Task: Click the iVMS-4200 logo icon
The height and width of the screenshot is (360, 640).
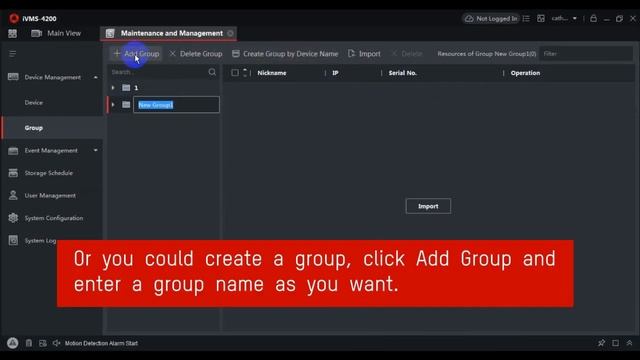Action: pos(14,18)
